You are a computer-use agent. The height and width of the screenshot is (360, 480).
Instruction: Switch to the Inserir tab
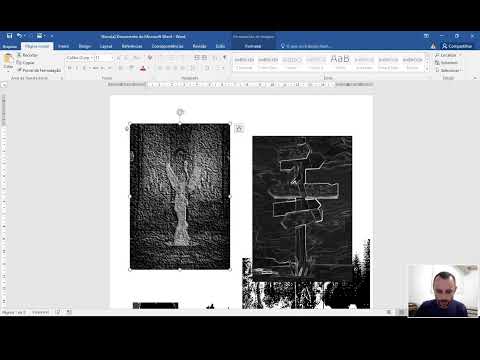(63, 46)
